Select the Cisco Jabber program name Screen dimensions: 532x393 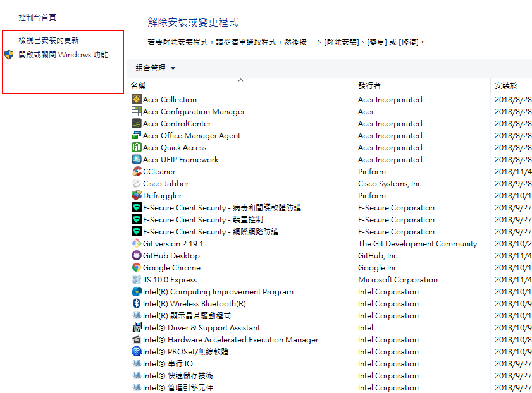coord(166,184)
